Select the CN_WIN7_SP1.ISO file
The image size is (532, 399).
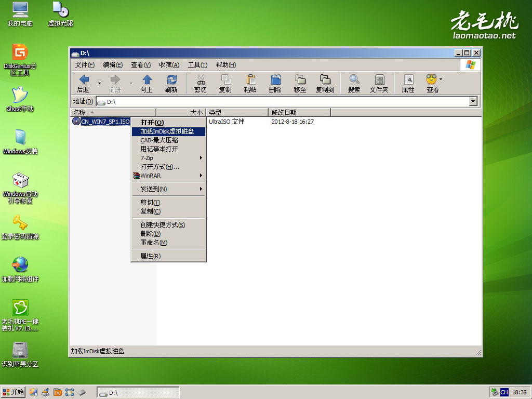click(101, 122)
